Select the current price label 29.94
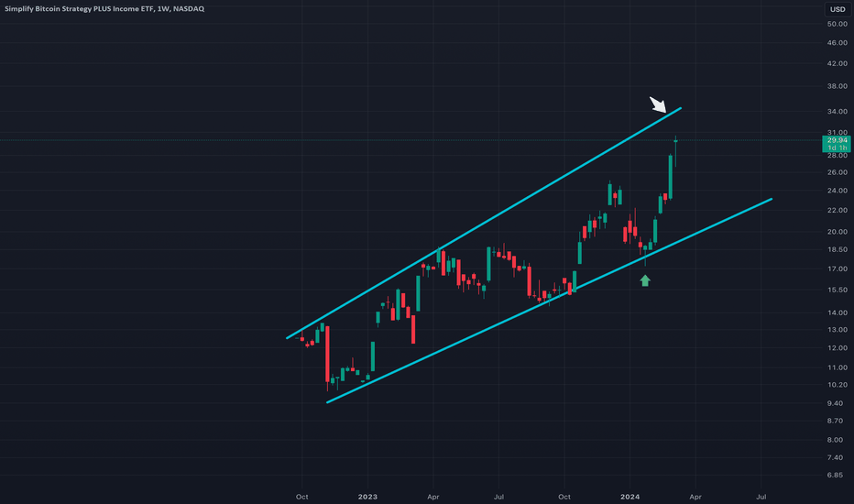The height and width of the screenshot is (504, 854). pos(837,140)
